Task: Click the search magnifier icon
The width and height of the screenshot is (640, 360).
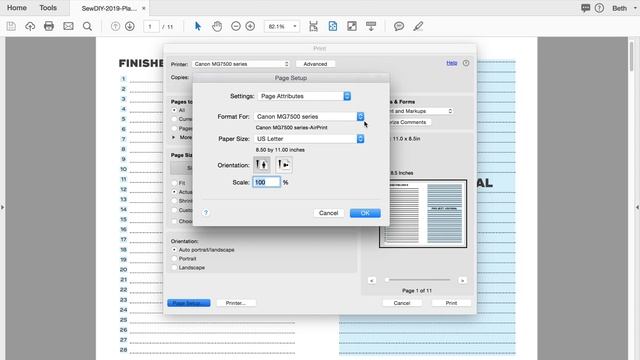Action: [x=87, y=27]
